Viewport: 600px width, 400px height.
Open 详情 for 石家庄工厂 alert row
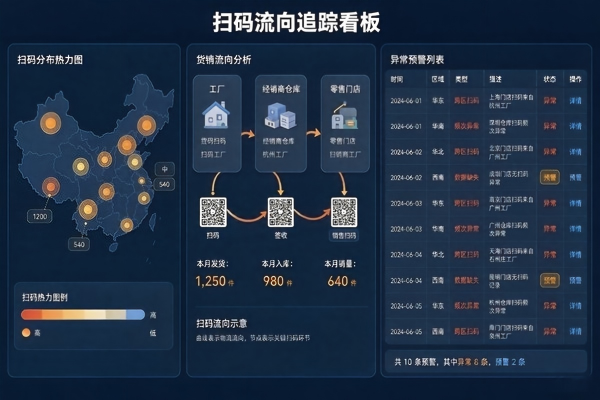(x=575, y=255)
